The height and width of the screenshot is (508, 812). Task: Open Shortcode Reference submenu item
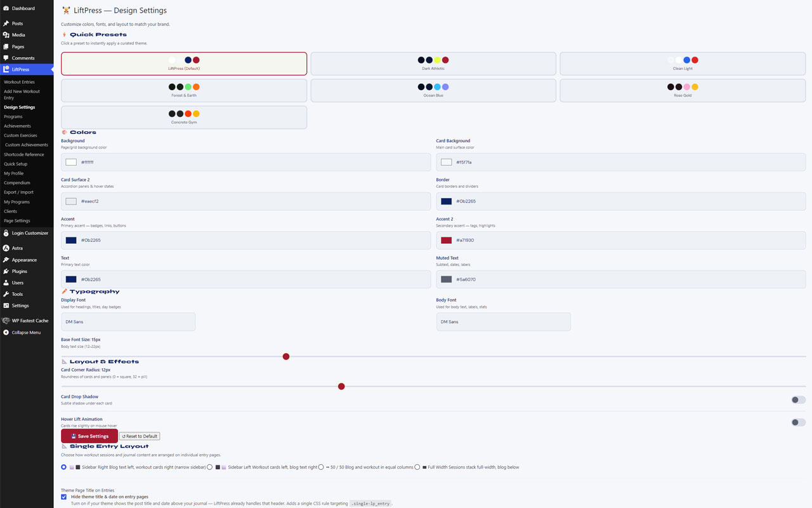click(24, 154)
